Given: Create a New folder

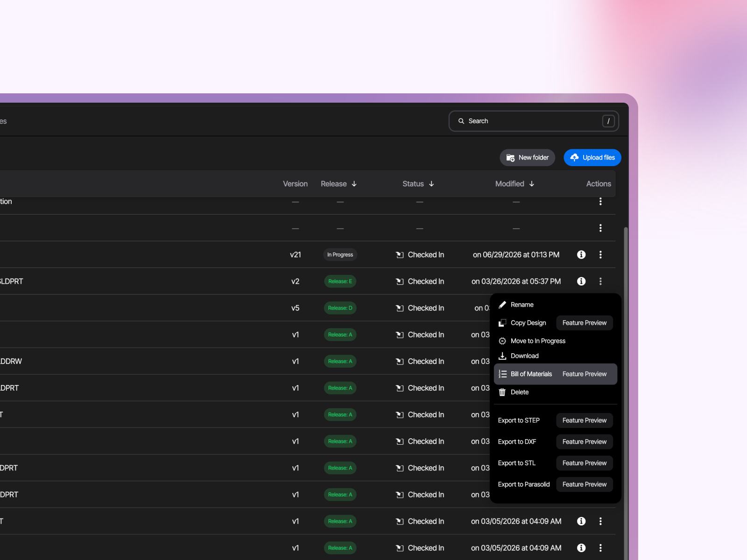Looking at the screenshot, I should pyautogui.click(x=528, y=158).
